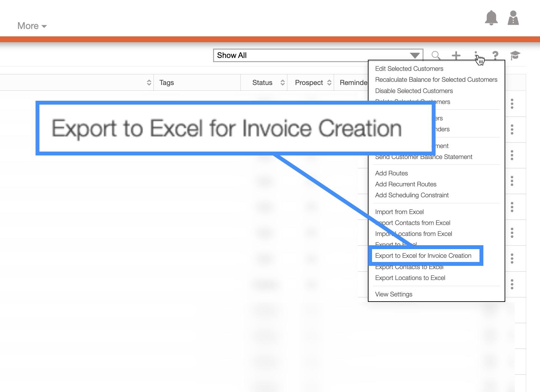The image size is (540, 392).
Task: Open the user profile icon
Action: pos(513,18)
